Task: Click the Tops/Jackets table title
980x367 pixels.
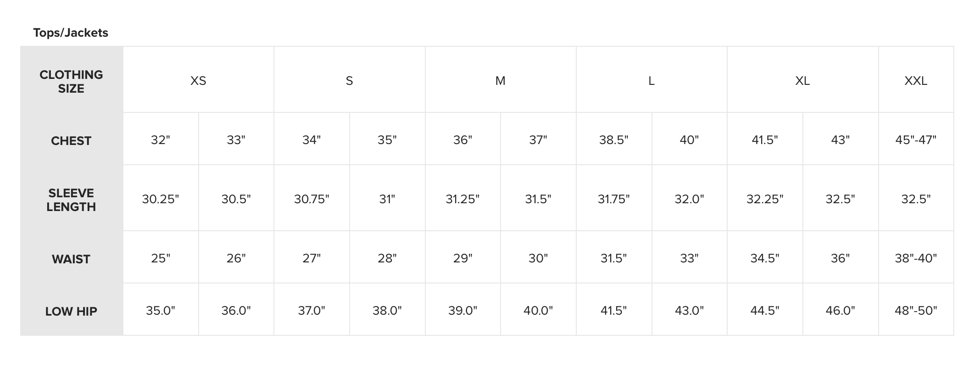Action: tap(71, 33)
